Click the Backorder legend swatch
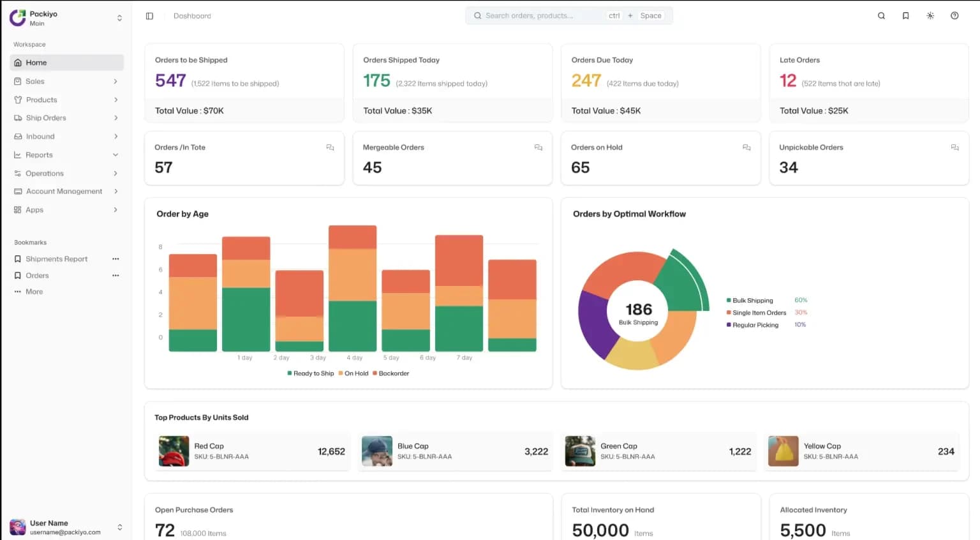 [375, 373]
